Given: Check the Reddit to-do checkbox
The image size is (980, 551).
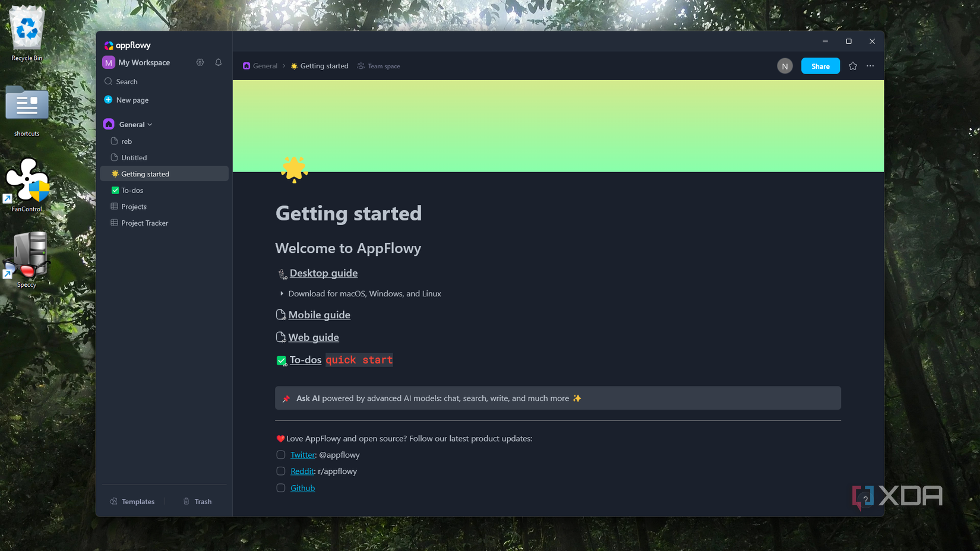Looking at the screenshot, I should (280, 471).
